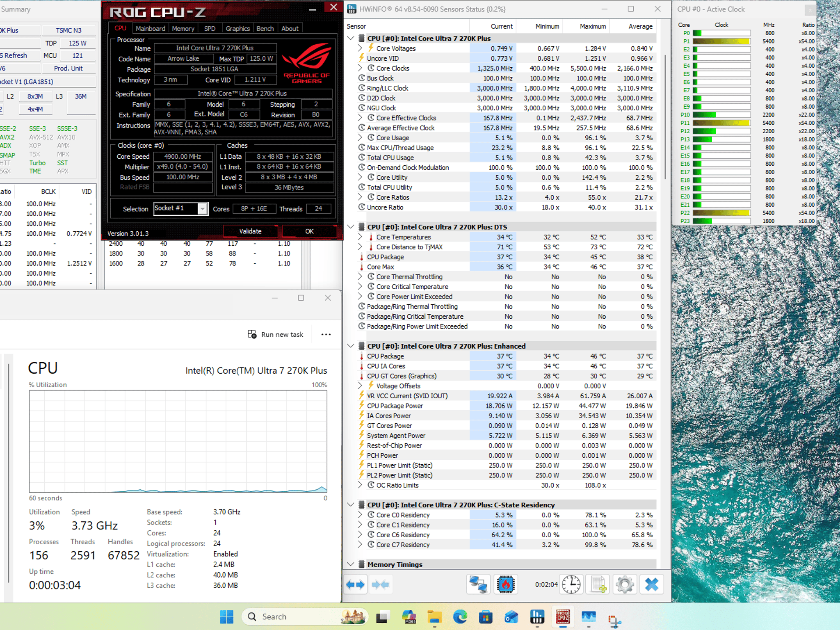Expand Core Usage row
Viewport: 840px width, 630px height.
point(360,138)
